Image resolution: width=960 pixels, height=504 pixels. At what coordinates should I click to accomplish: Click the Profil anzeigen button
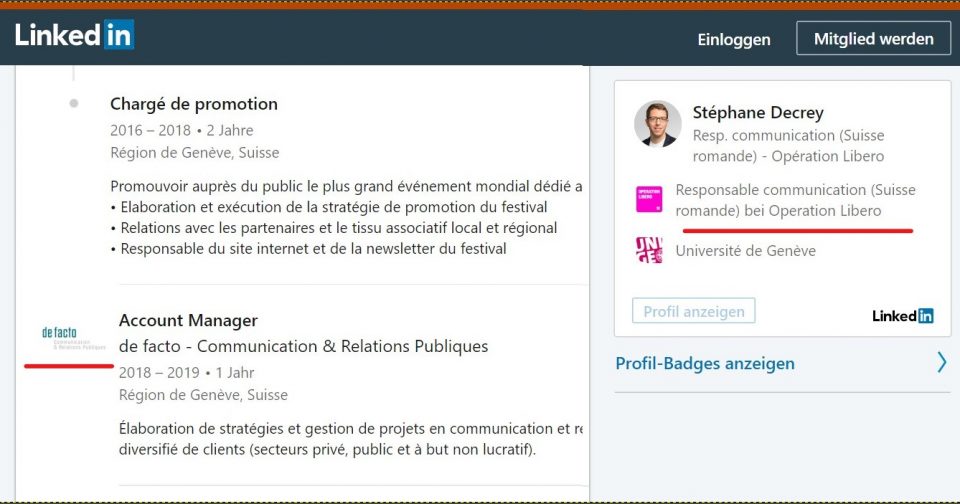pos(693,311)
